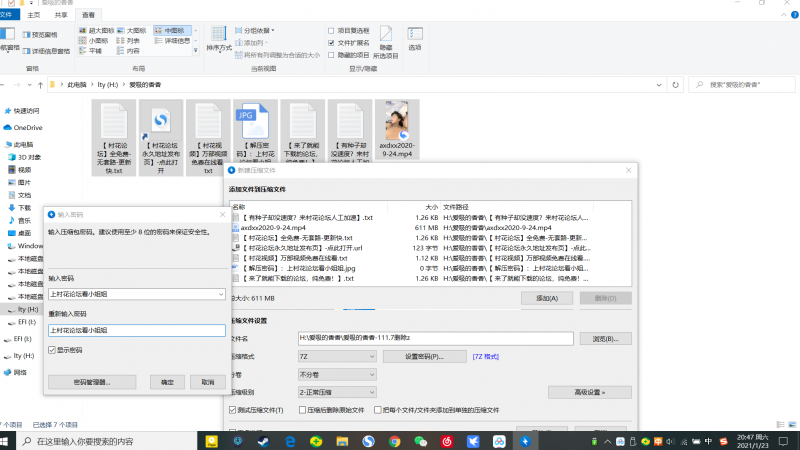Toggle the 文件扩展名 checkbox in the ribbon

[331, 43]
